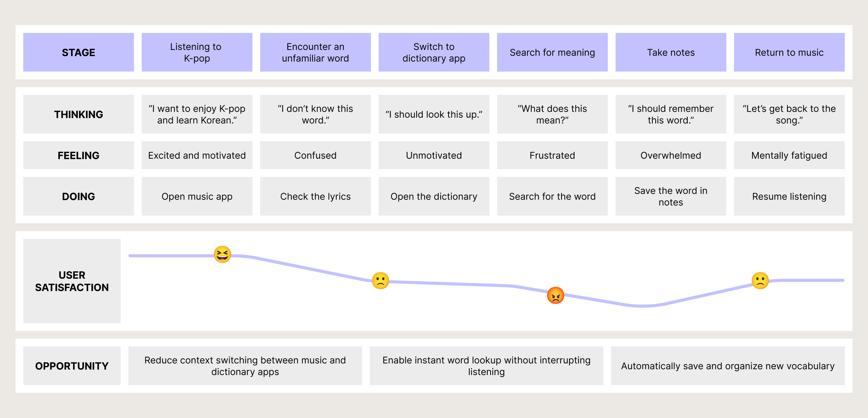Image resolution: width=868 pixels, height=418 pixels.
Task: Select the "Listening to K-pop" stage card
Action: (197, 52)
